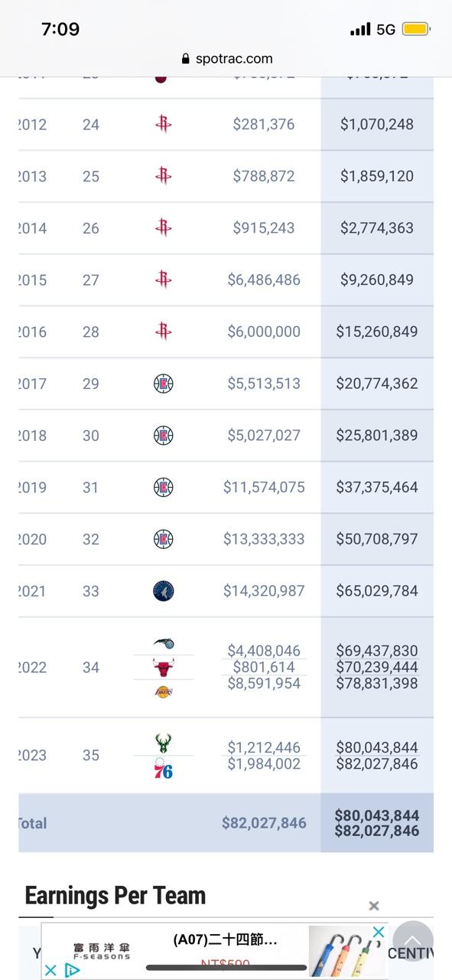The height and width of the screenshot is (980, 452).
Task: Tap the scroll-to-top arrow button
Action: point(412,940)
